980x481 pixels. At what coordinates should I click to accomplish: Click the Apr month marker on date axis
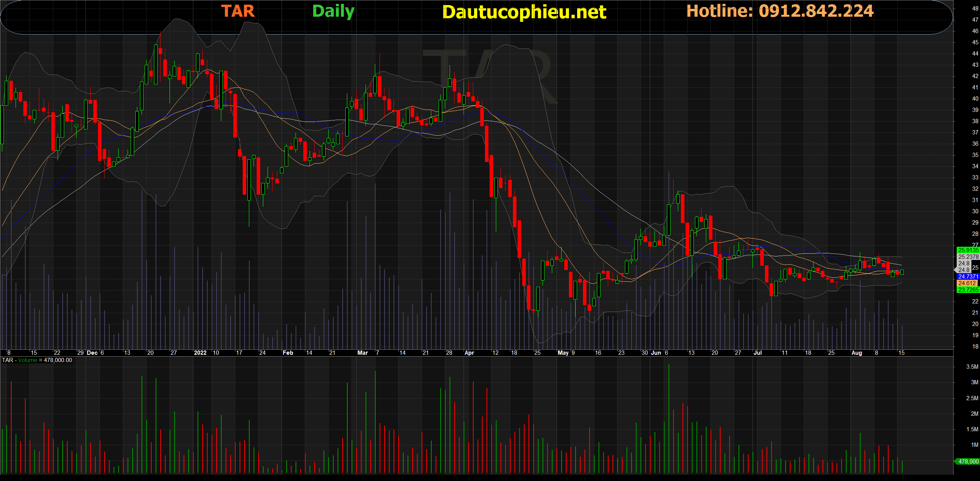point(469,353)
